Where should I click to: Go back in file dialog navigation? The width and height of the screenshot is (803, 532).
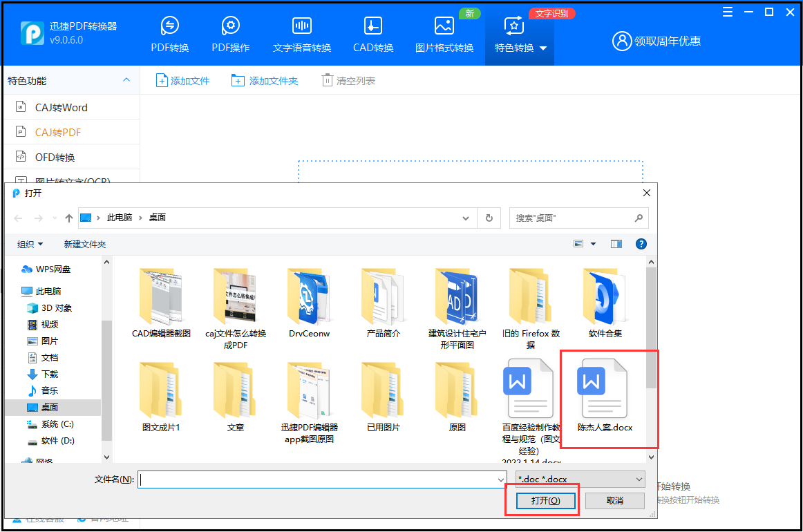coord(19,218)
